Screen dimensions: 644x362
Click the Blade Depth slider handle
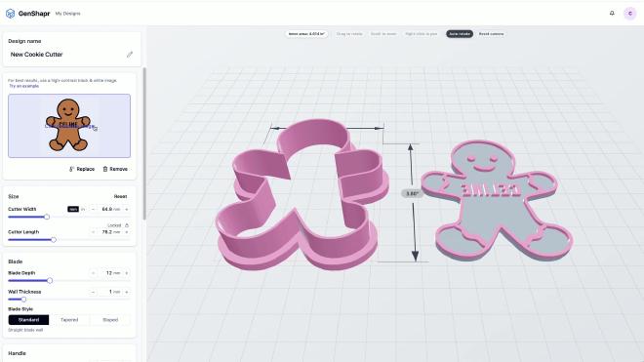tap(50, 281)
